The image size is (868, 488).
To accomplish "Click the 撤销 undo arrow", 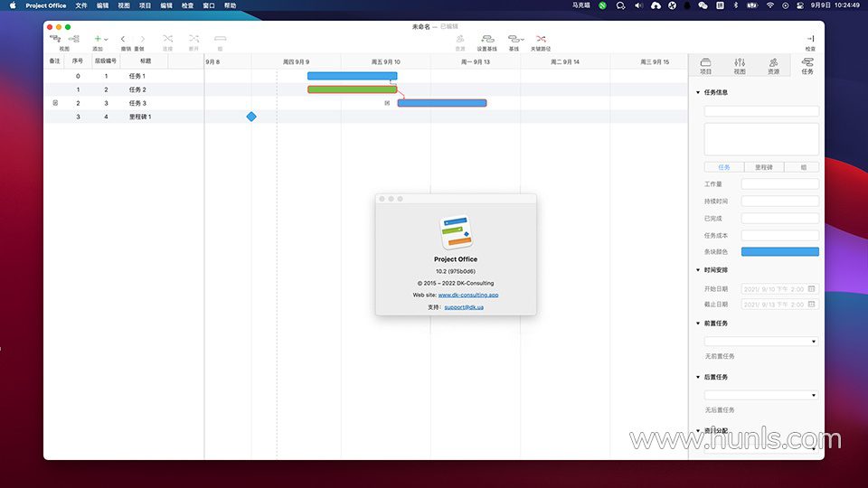I will [123, 39].
